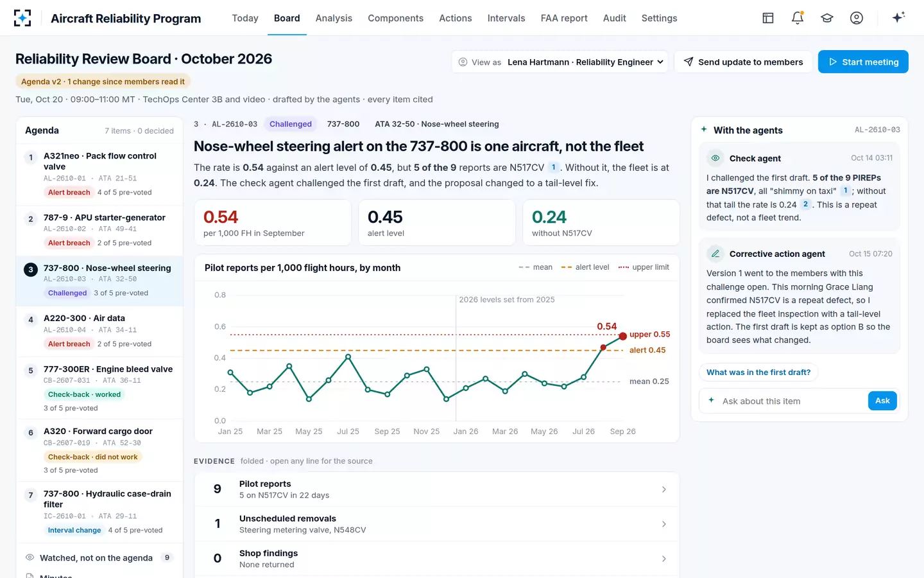Open the FAA report tab
This screenshot has height=578, width=924.
coord(564,18)
